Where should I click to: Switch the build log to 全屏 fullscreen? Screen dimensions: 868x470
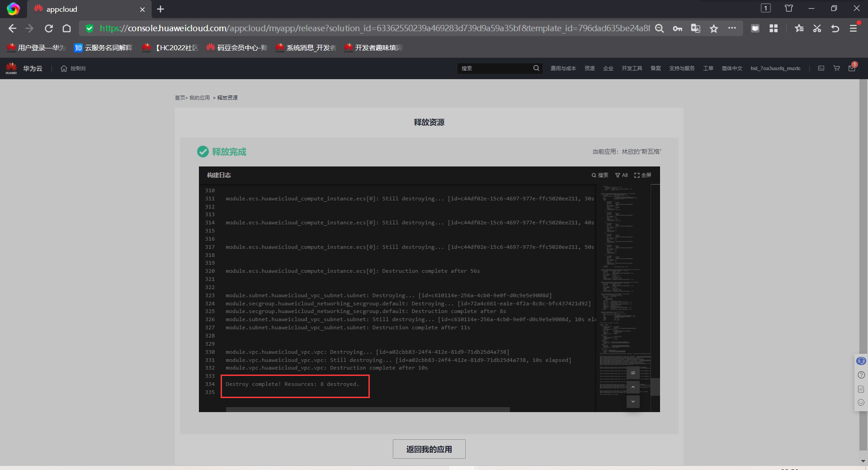(642, 175)
